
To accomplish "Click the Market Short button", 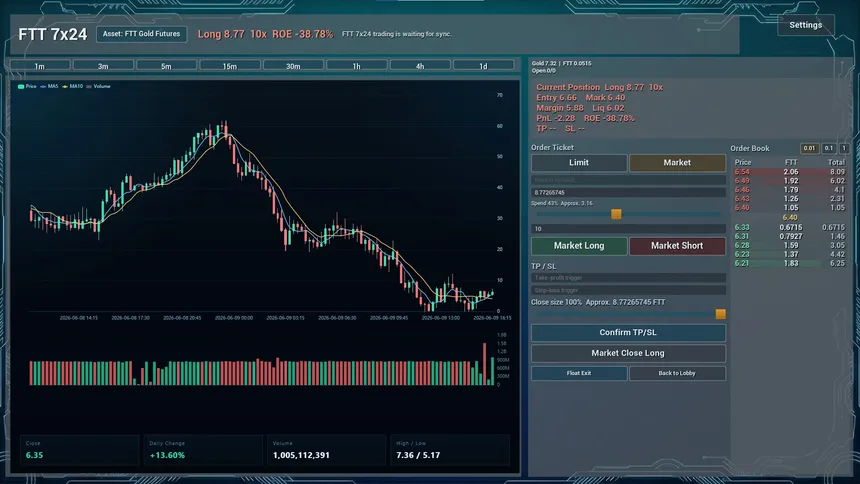I will 677,246.
